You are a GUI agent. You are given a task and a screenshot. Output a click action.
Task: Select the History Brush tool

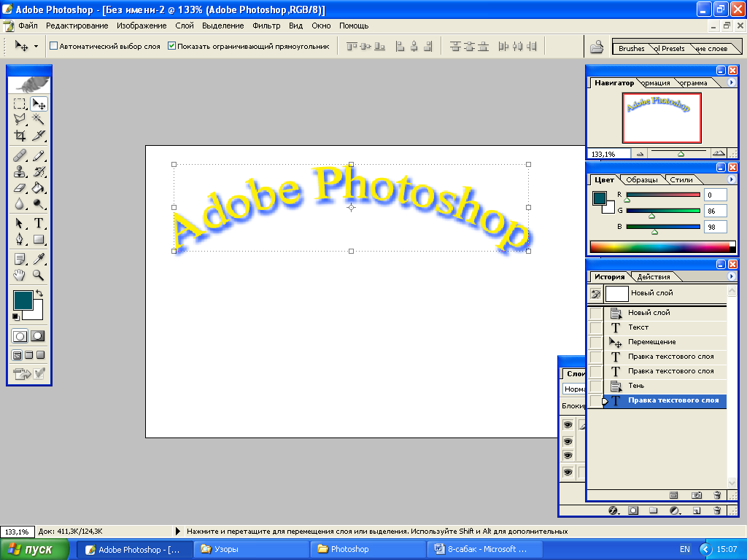39,171
